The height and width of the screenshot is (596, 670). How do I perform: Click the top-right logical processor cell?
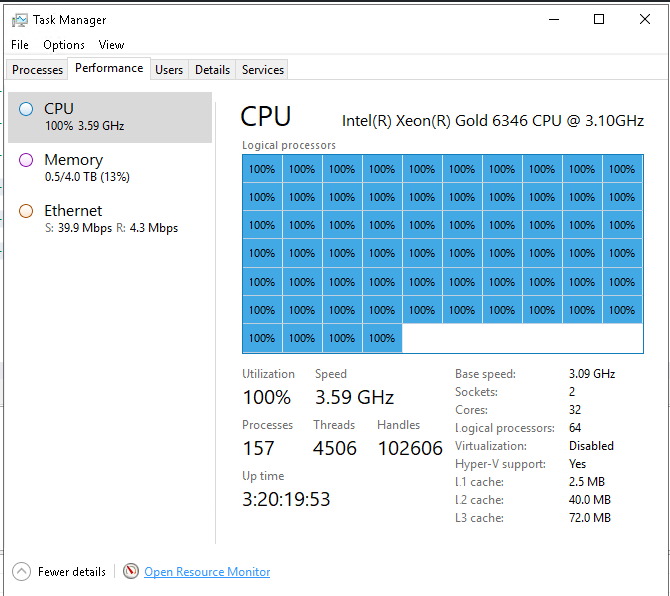click(x=622, y=169)
